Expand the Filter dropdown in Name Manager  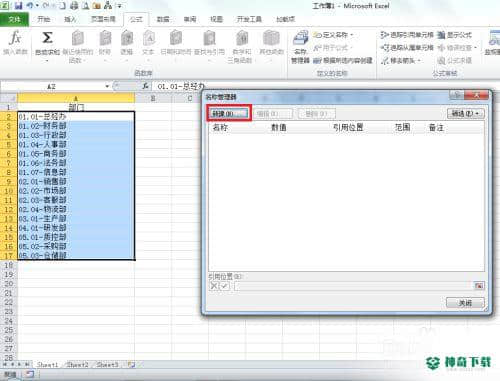click(465, 113)
